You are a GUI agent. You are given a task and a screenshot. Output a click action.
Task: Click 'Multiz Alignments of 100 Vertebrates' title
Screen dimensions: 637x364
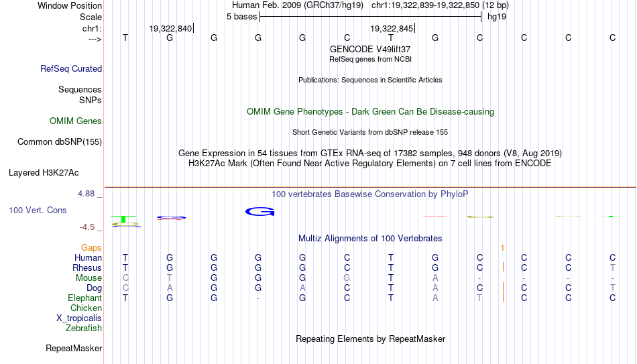370,239
